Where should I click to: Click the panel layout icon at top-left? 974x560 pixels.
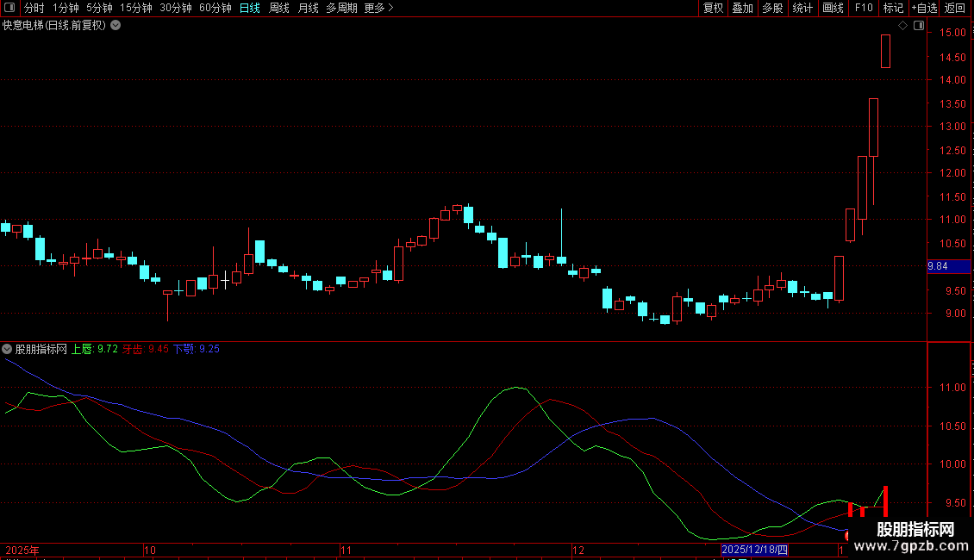pos(9,8)
